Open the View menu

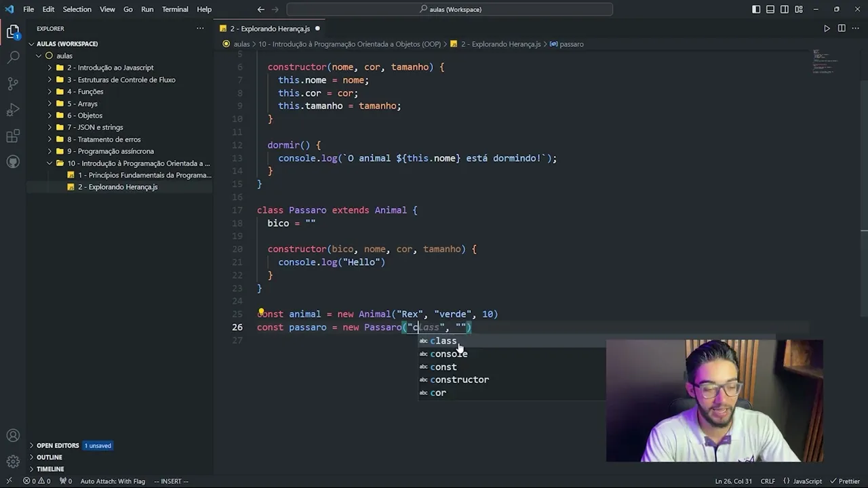point(107,9)
